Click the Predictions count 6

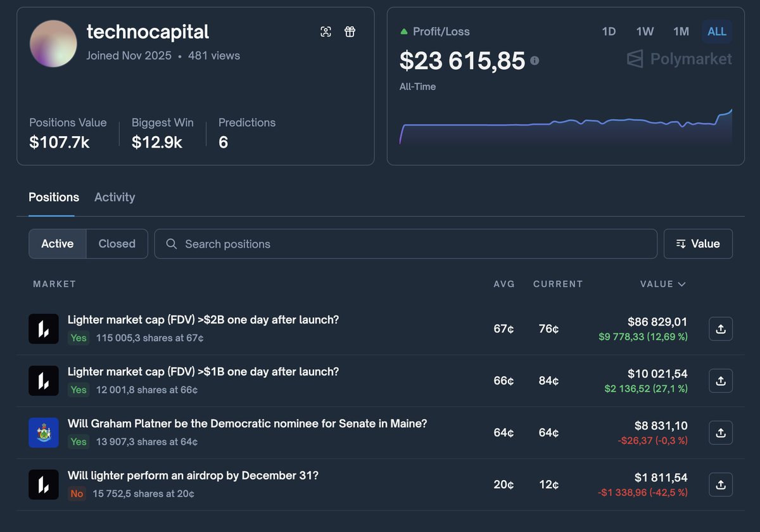click(223, 142)
